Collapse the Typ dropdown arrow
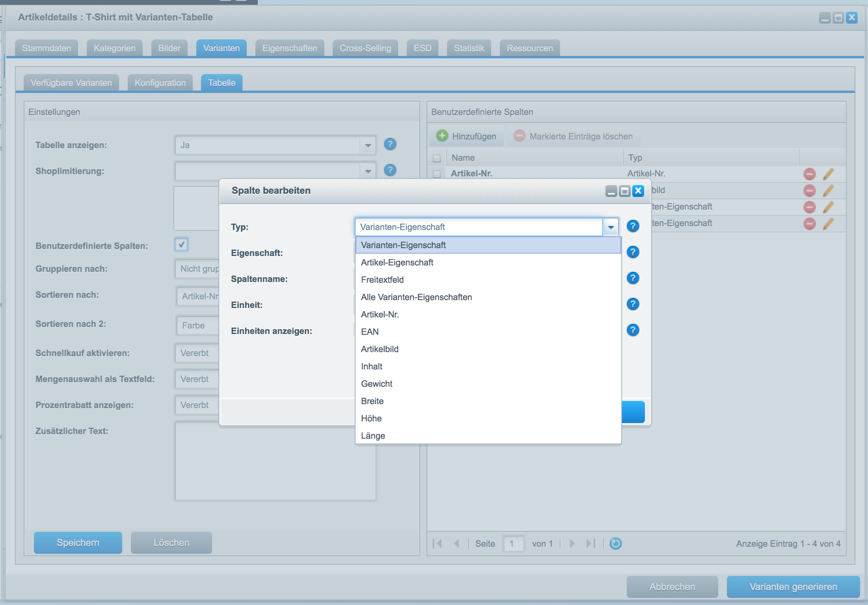The width and height of the screenshot is (868, 605). [611, 227]
